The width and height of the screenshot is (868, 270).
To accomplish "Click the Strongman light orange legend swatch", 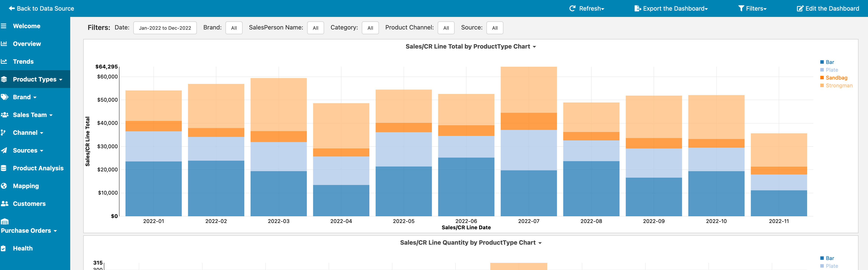I will (x=822, y=86).
